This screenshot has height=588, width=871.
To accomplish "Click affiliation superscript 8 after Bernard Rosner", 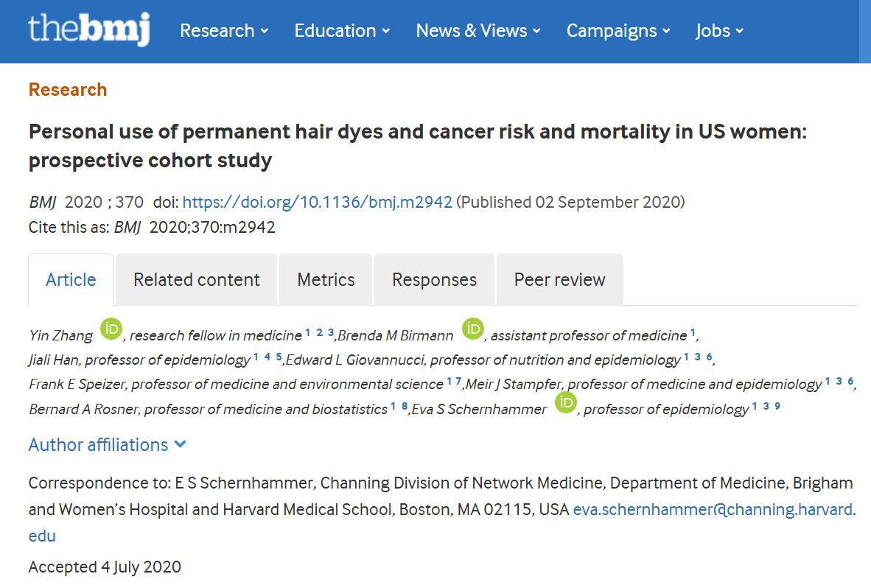I will click(405, 406).
